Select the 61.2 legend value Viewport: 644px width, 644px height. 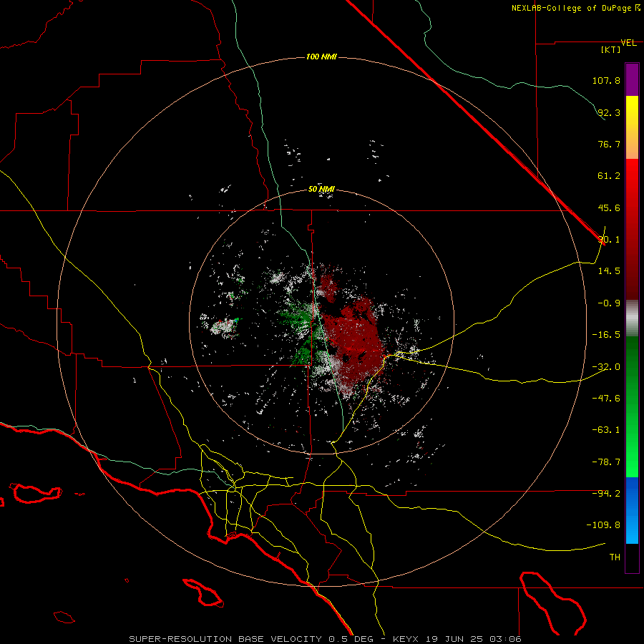pyautogui.click(x=609, y=176)
